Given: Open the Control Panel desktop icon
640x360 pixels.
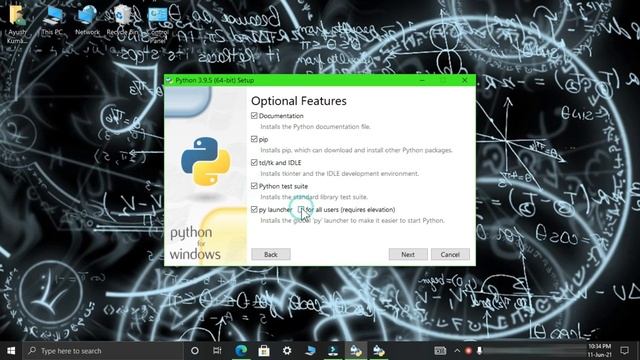Looking at the screenshot, I should pyautogui.click(x=158, y=24).
